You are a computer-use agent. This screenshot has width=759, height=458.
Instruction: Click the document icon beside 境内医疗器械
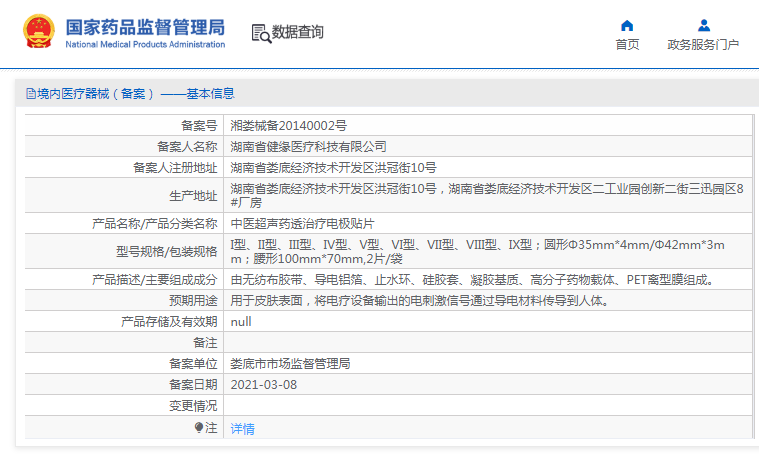pos(30,93)
